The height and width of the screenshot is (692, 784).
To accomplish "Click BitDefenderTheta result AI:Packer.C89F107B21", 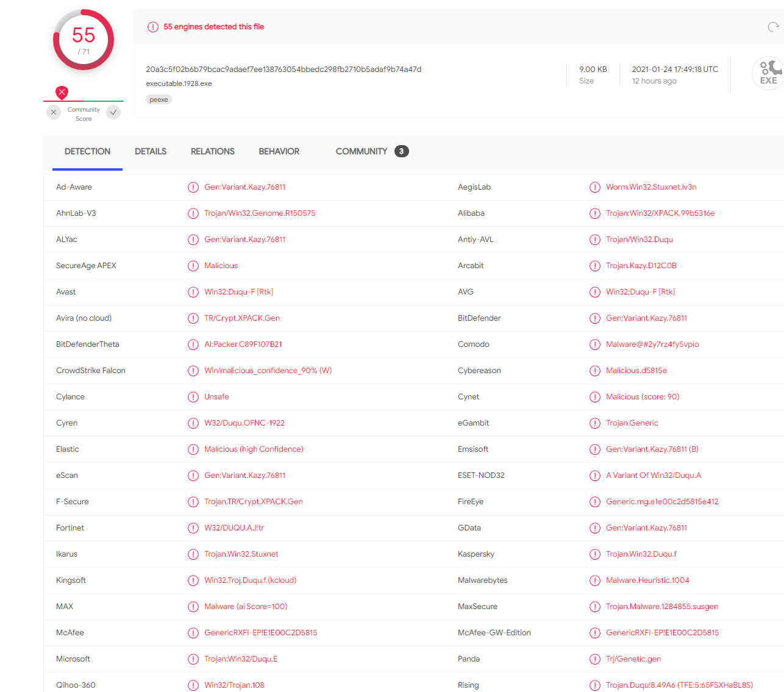I will click(x=243, y=344).
